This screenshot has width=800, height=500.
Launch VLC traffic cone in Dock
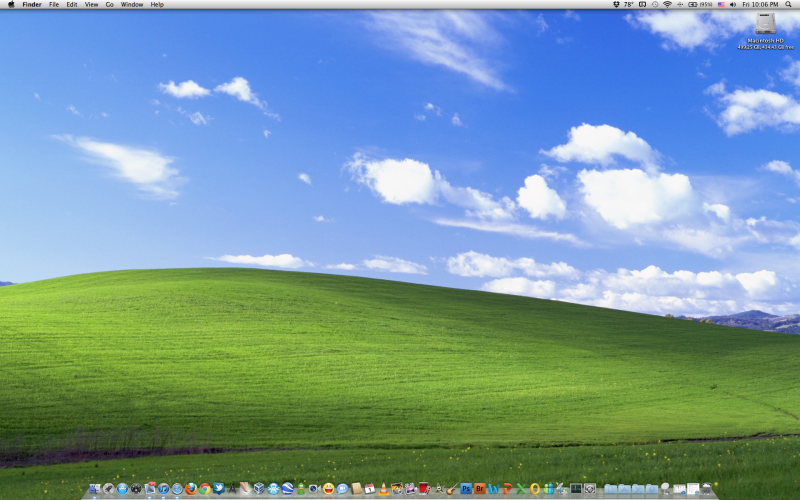tap(383, 488)
